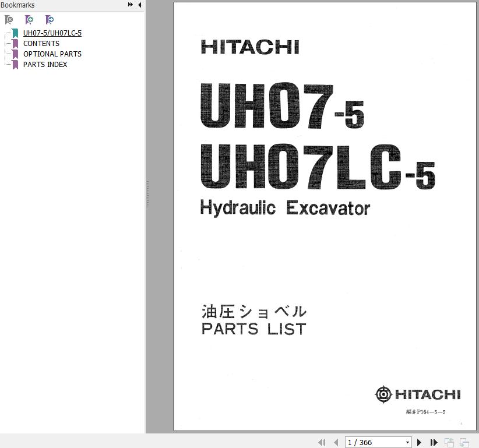Jump to the OPTIONAL PARTS bookmark
The height and width of the screenshot is (448, 479).
point(52,54)
